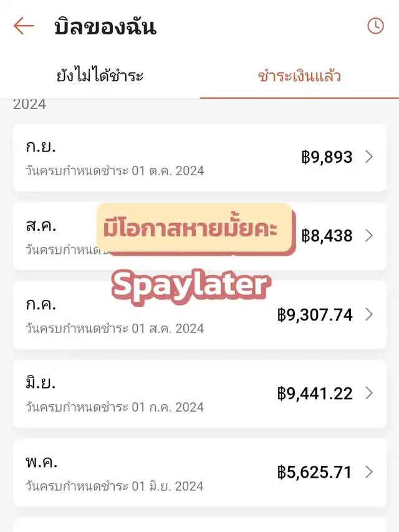Open the ส.ค. month bill card
Screen dimensions: 399x532
199,236
